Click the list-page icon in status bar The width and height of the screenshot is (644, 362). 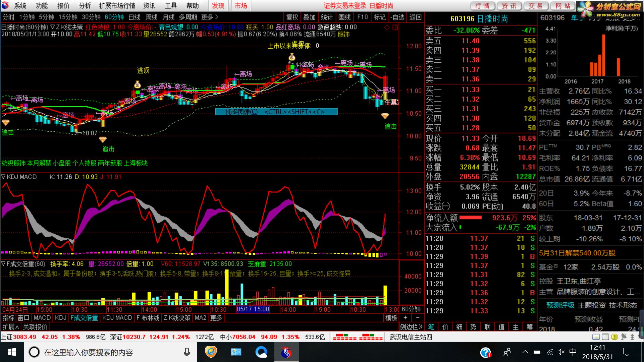[x=605, y=337]
